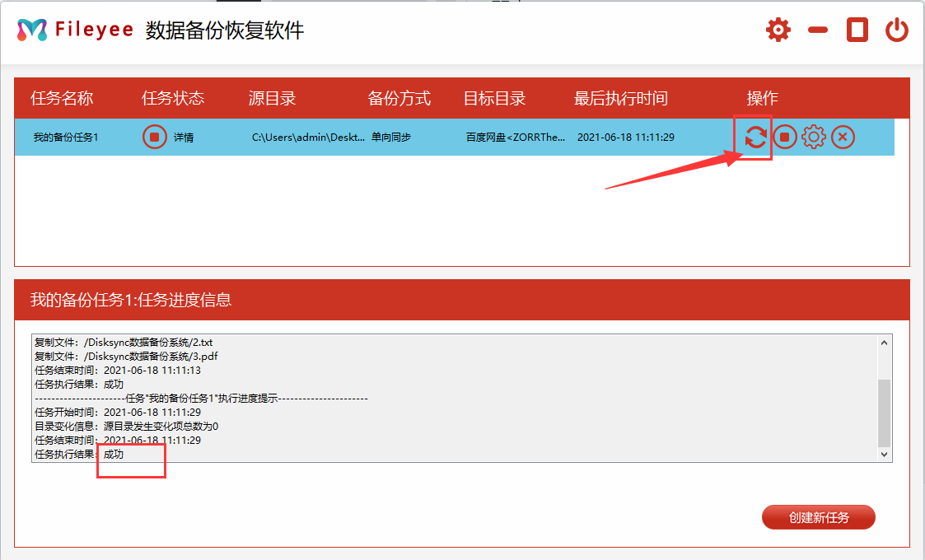Open task settings gear in row

pos(813,138)
